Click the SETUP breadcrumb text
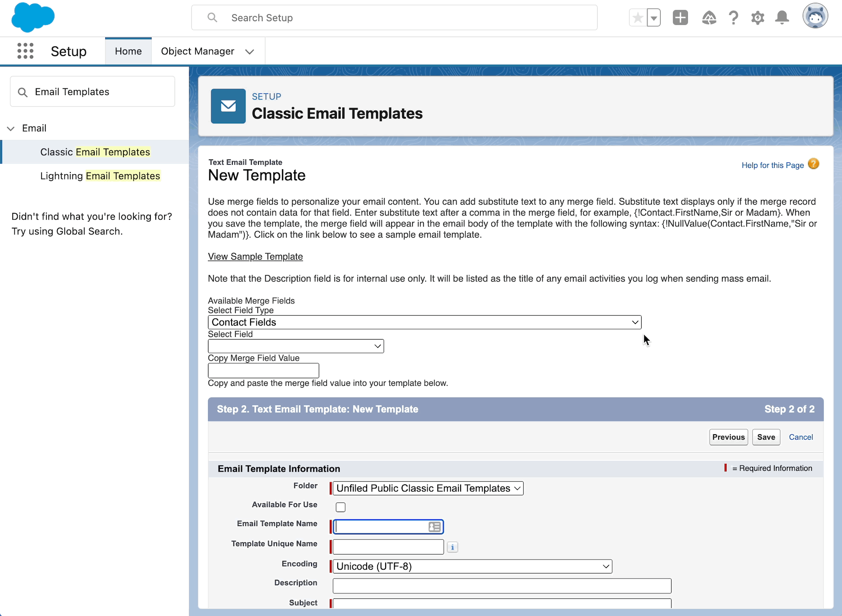This screenshot has width=842, height=616. [x=266, y=97]
